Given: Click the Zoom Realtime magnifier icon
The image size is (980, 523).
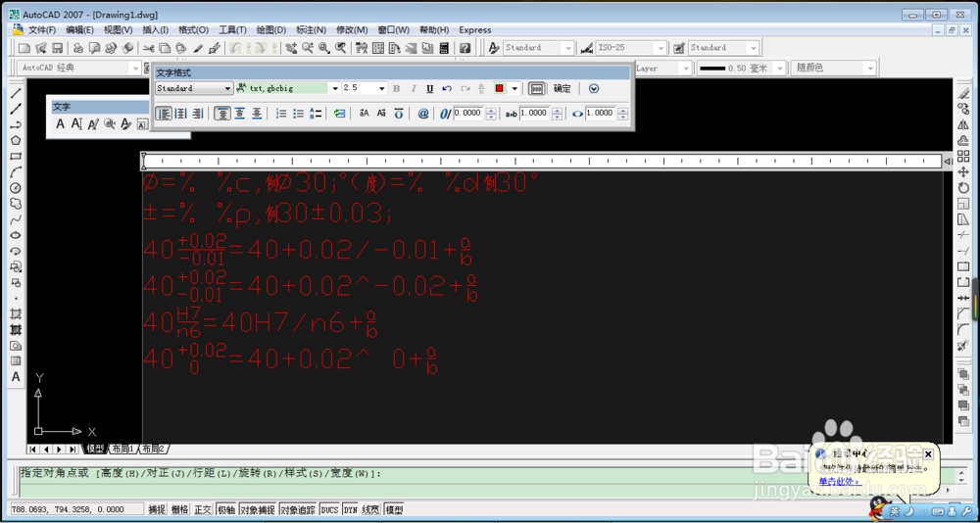Looking at the screenshot, I should pos(308,47).
